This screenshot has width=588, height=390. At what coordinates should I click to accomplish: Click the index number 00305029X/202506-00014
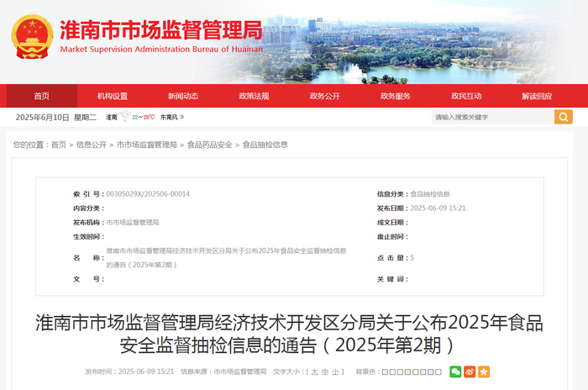point(148,193)
